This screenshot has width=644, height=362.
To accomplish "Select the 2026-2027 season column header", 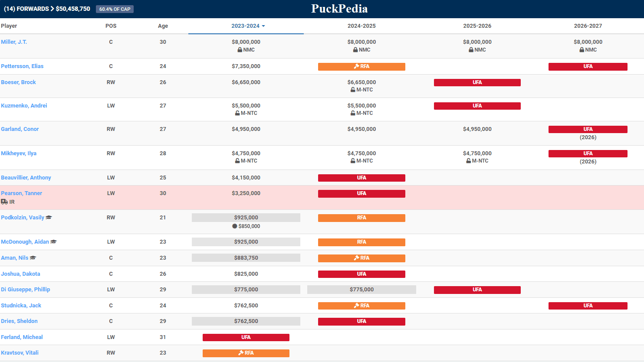I will pos(588,26).
